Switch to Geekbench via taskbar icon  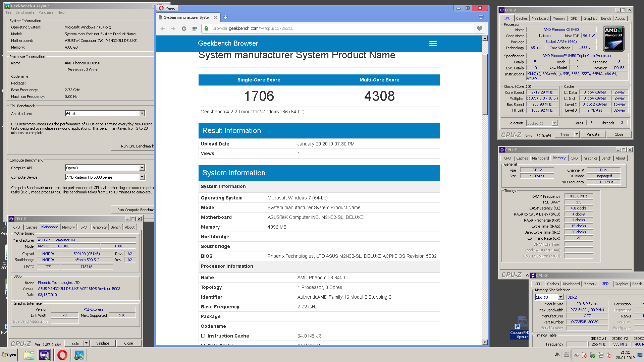click(x=79, y=355)
